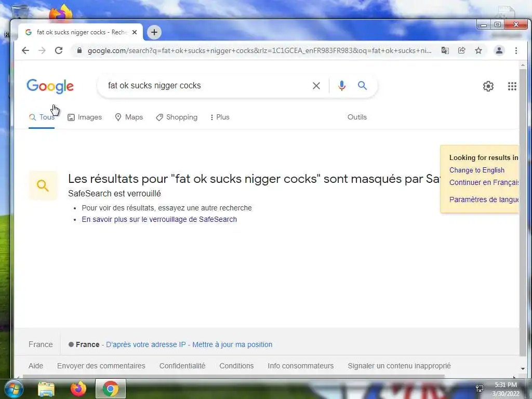Open the Windows Start button

(x=14, y=389)
